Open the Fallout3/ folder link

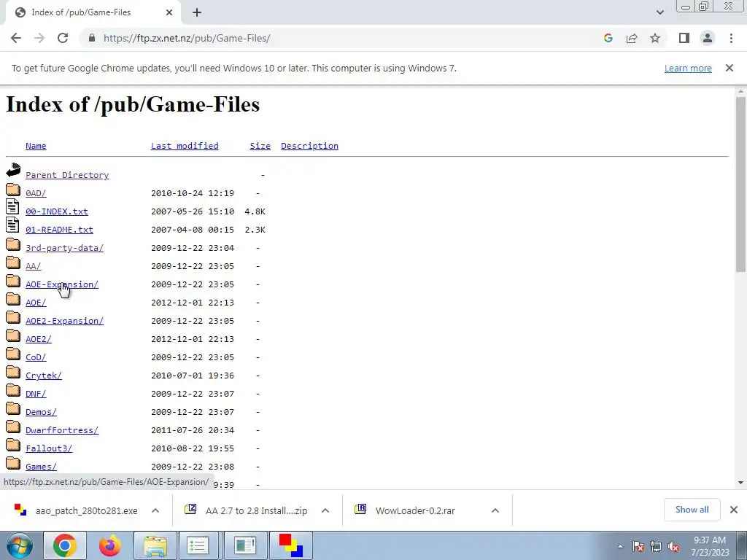point(49,448)
